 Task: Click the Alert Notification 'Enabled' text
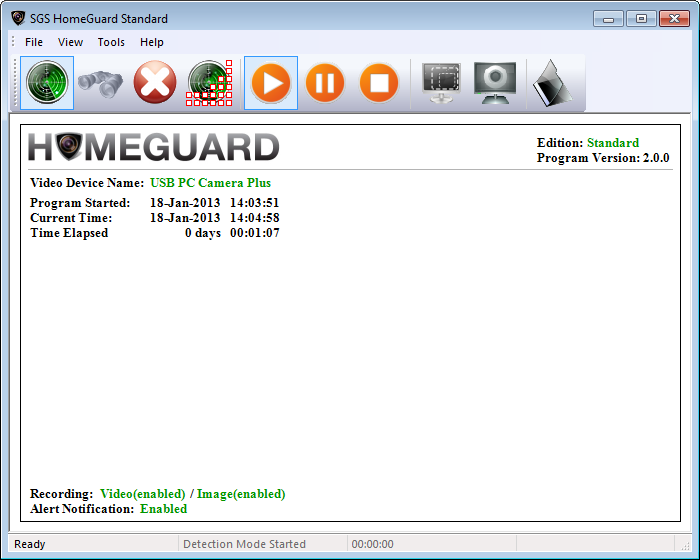(163, 509)
